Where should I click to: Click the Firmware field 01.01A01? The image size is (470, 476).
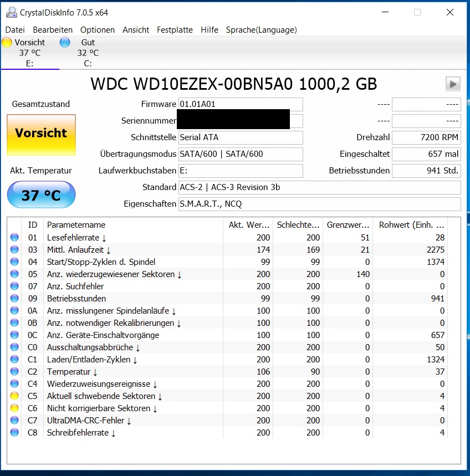pos(241,104)
